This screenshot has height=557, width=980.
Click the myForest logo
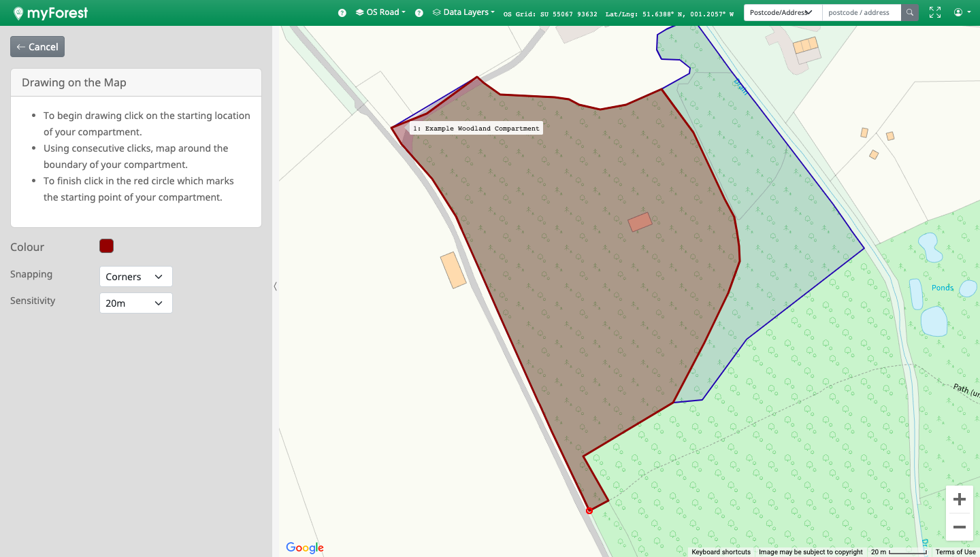pos(50,13)
